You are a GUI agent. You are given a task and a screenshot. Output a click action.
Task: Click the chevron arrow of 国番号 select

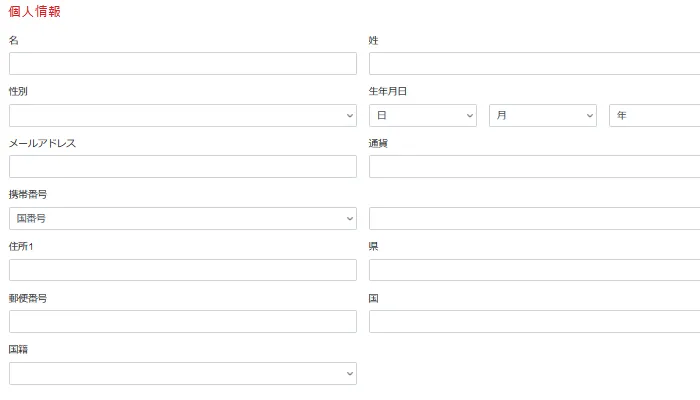[349, 219]
